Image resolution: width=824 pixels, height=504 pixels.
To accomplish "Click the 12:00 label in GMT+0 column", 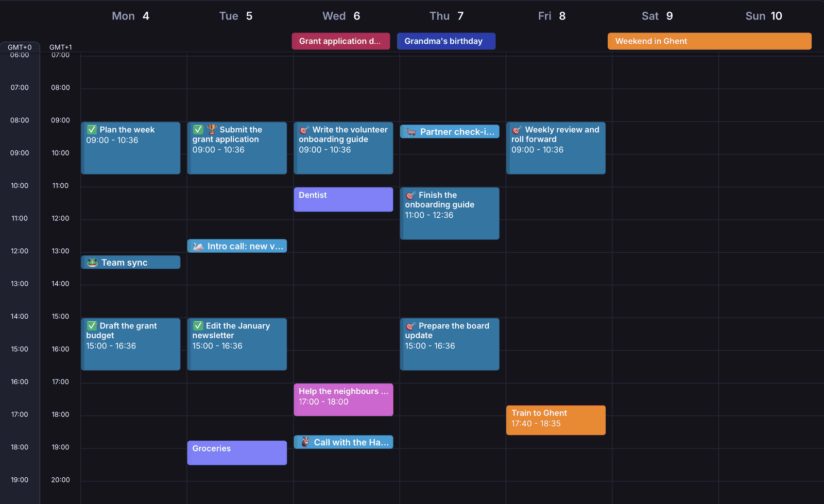I will tap(20, 251).
